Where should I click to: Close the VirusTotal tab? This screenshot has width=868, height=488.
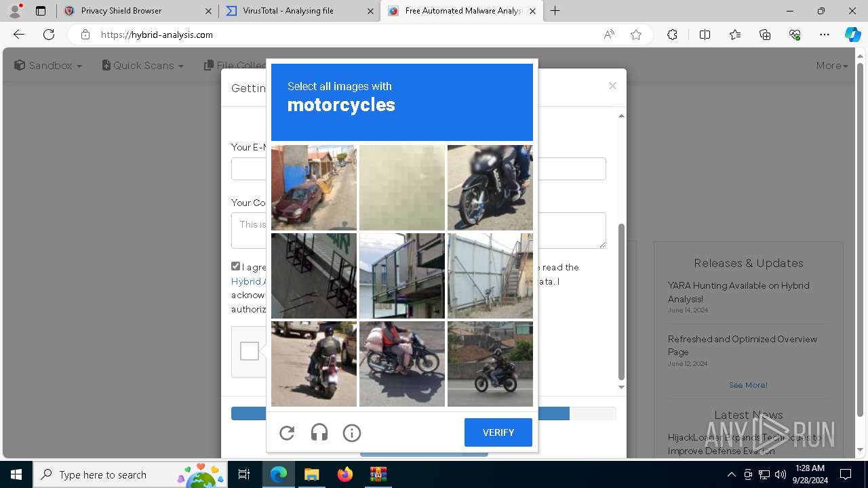click(x=370, y=11)
